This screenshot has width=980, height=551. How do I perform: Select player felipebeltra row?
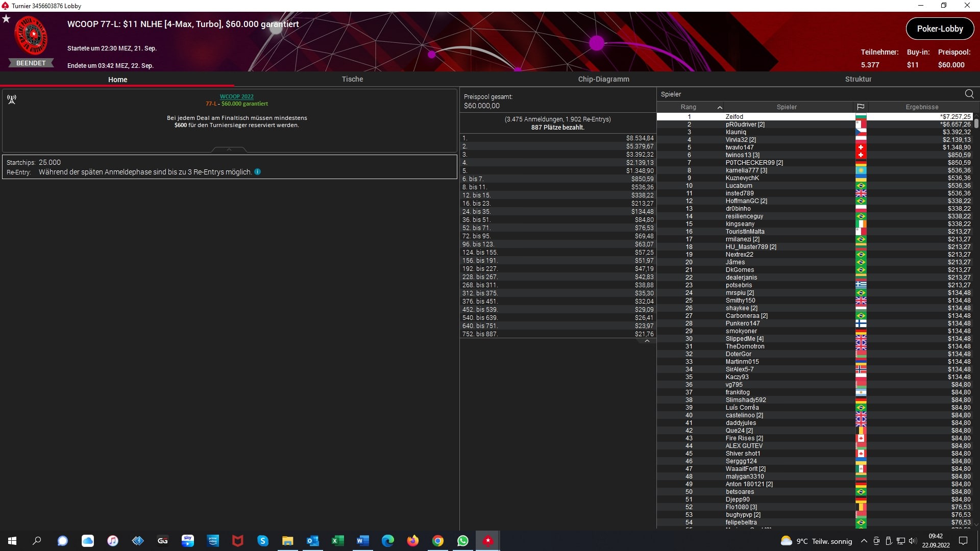815,522
